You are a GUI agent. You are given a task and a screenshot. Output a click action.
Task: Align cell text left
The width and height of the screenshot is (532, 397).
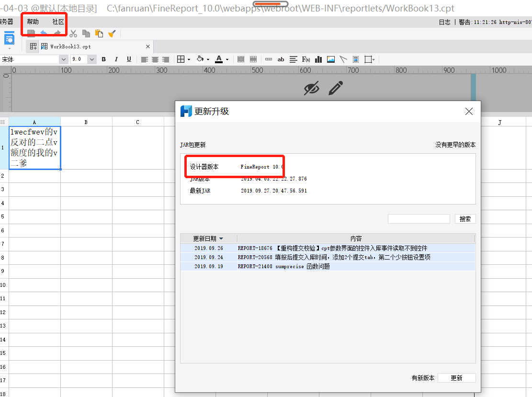(x=145, y=60)
